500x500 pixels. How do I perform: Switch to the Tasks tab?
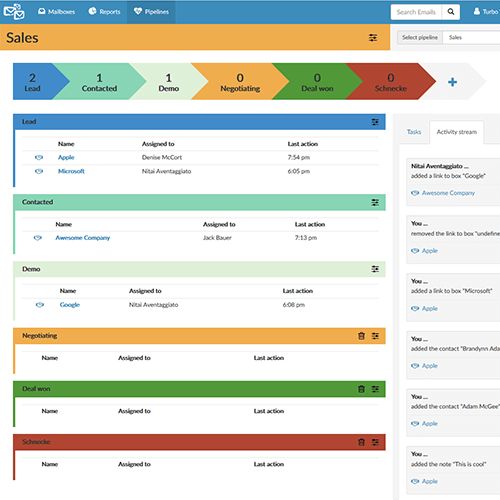tap(414, 132)
